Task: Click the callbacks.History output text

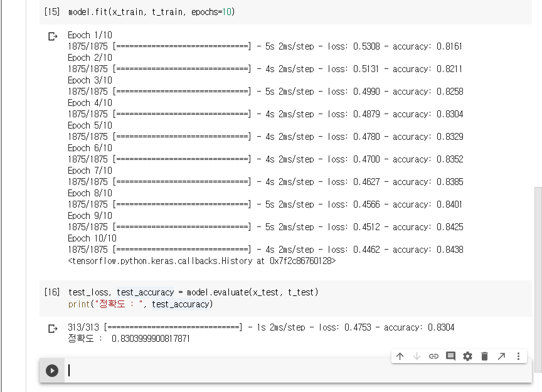Action: [x=201, y=261]
